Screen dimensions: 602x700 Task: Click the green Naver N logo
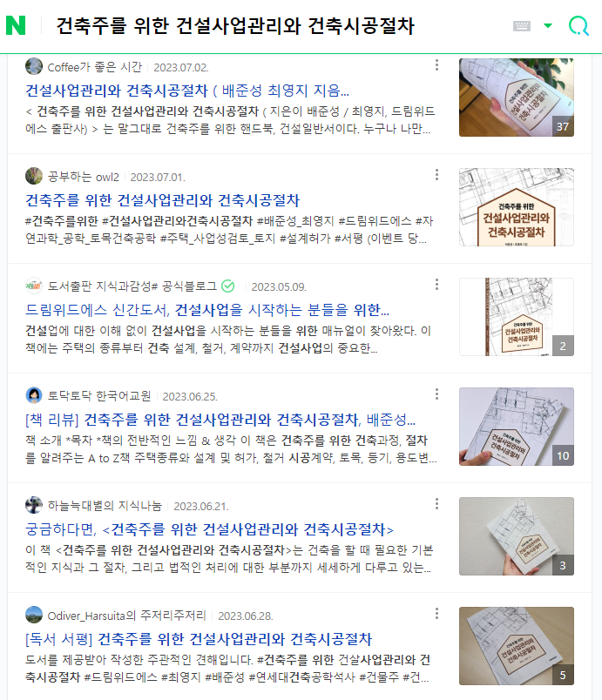coord(16,25)
